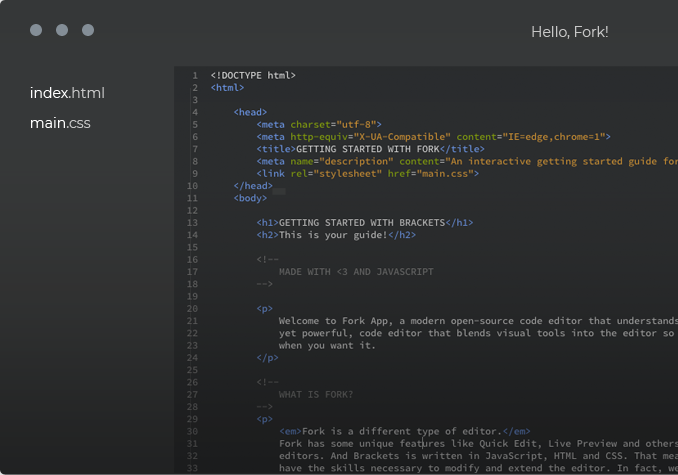Click the first window control dot

36,30
